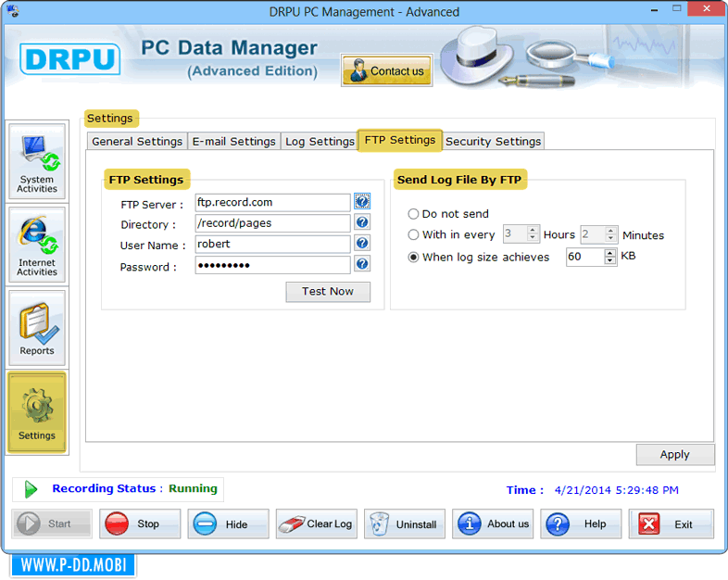Click the Directory input field
Screen dimensions: 728x580
272,223
